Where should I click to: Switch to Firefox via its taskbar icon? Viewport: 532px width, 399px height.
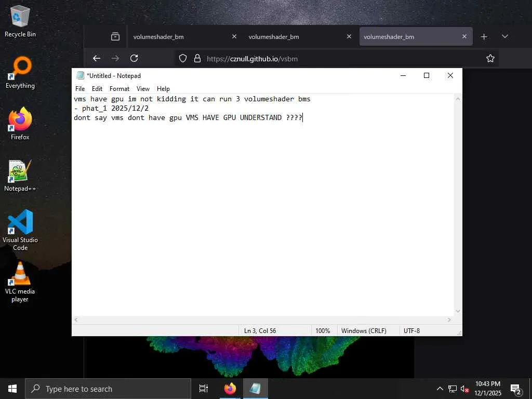pyautogui.click(x=230, y=389)
